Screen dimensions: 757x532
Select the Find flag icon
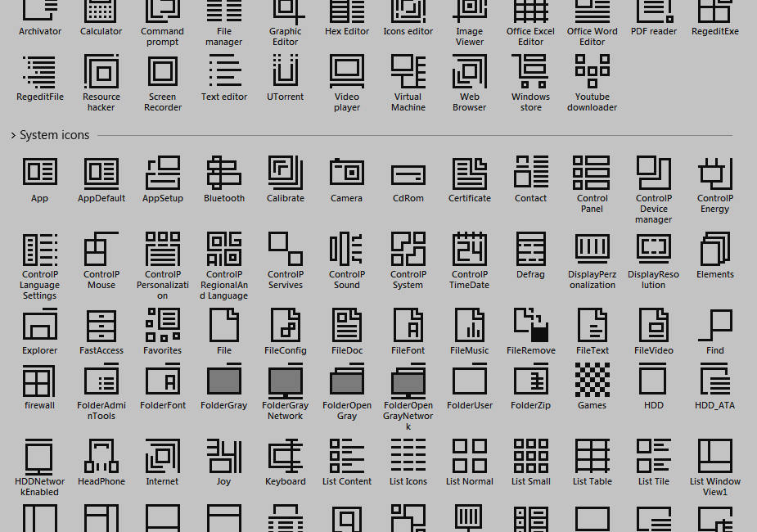coord(715,326)
